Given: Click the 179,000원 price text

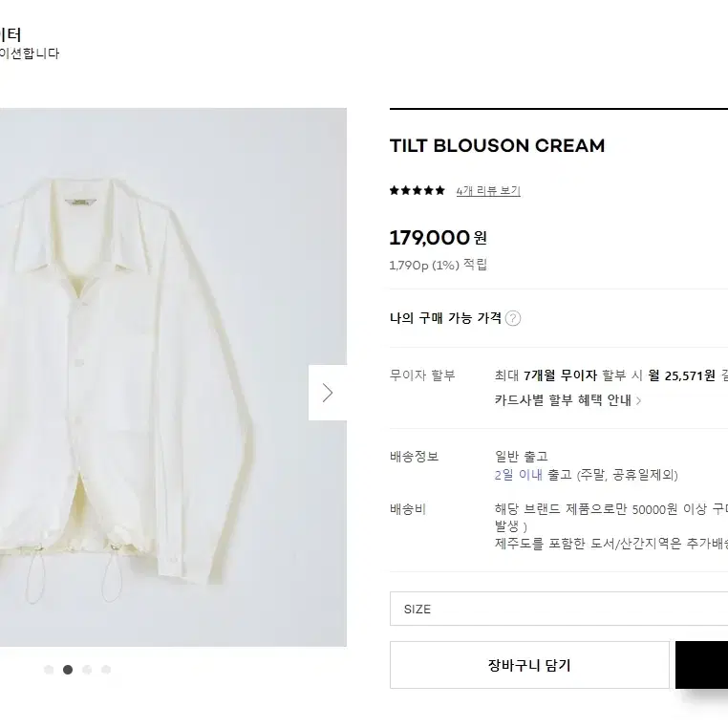Looking at the screenshot, I should pyautogui.click(x=438, y=238).
